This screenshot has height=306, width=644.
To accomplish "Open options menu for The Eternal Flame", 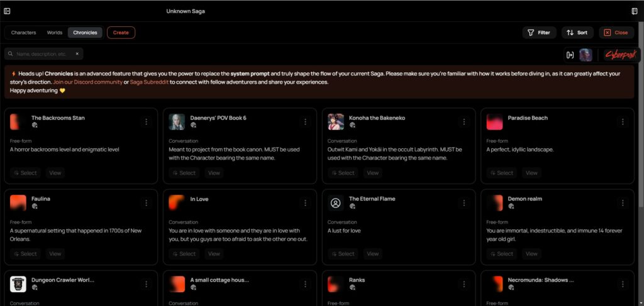I will pos(464,203).
